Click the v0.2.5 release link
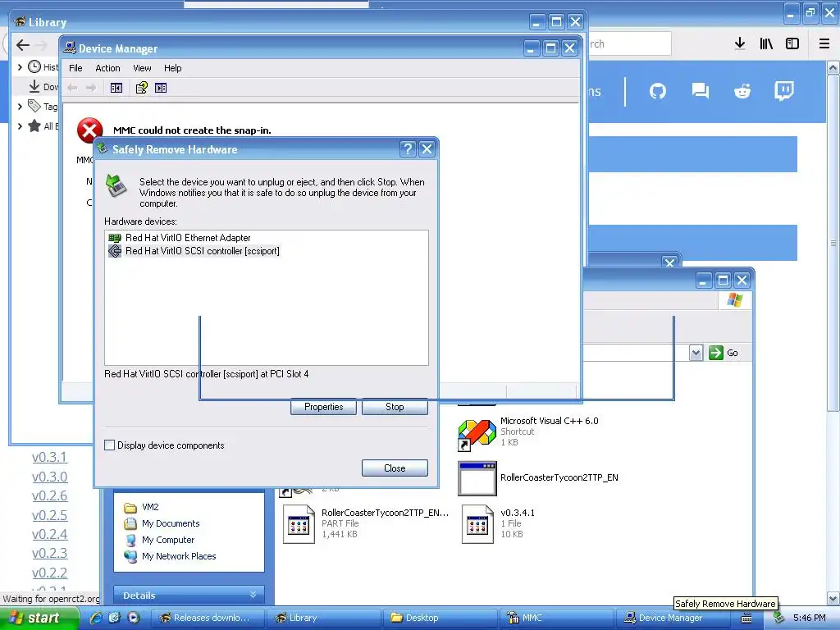This screenshot has width=840, height=630. click(x=49, y=515)
